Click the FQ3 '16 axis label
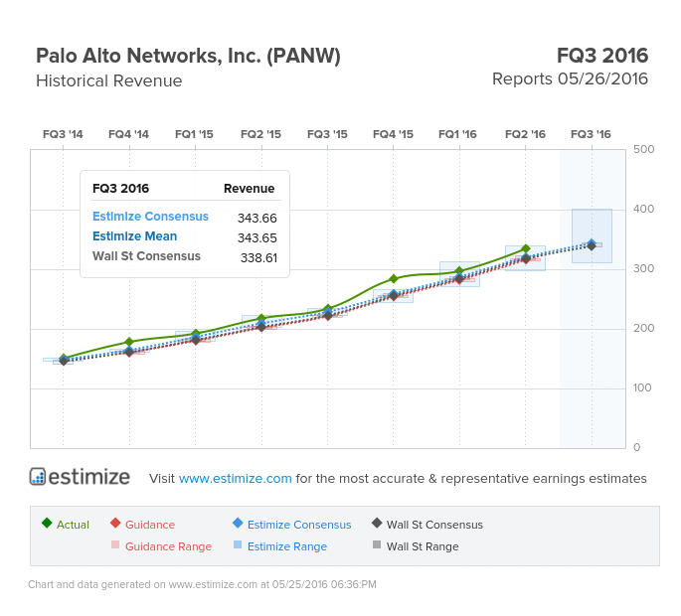681x616 pixels. click(592, 134)
